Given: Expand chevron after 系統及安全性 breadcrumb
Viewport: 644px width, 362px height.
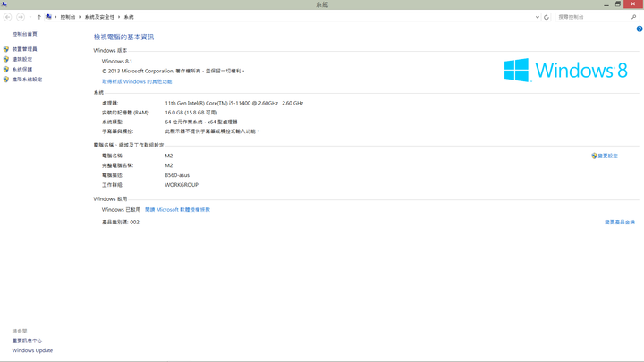Looking at the screenshot, I should (x=119, y=17).
